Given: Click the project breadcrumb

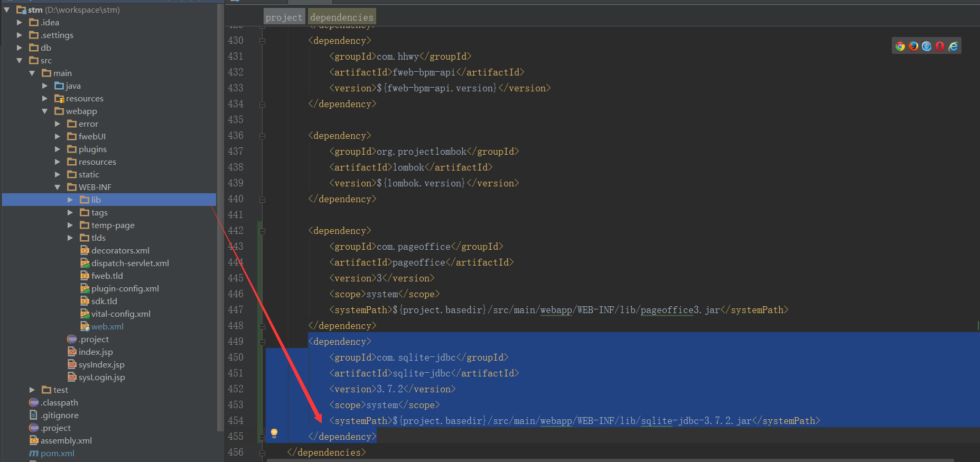Looking at the screenshot, I should coord(284,17).
